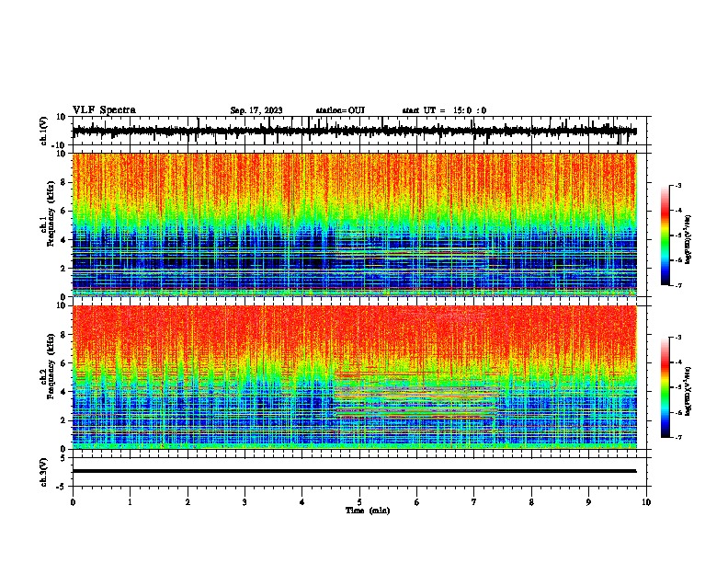Click the "-5" tick of ch.3(V) axis
The image size is (728, 563).
coord(62,487)
